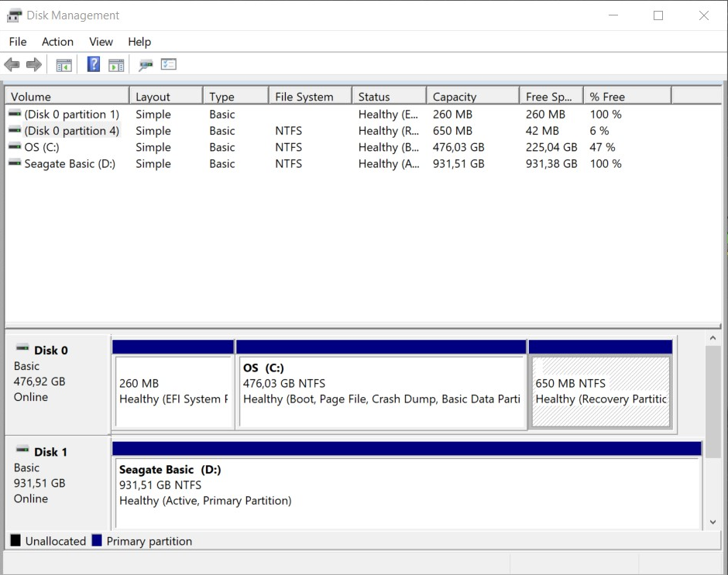Click free space value '42 MB'
This screenshot has height=575, width=728.
542,131
